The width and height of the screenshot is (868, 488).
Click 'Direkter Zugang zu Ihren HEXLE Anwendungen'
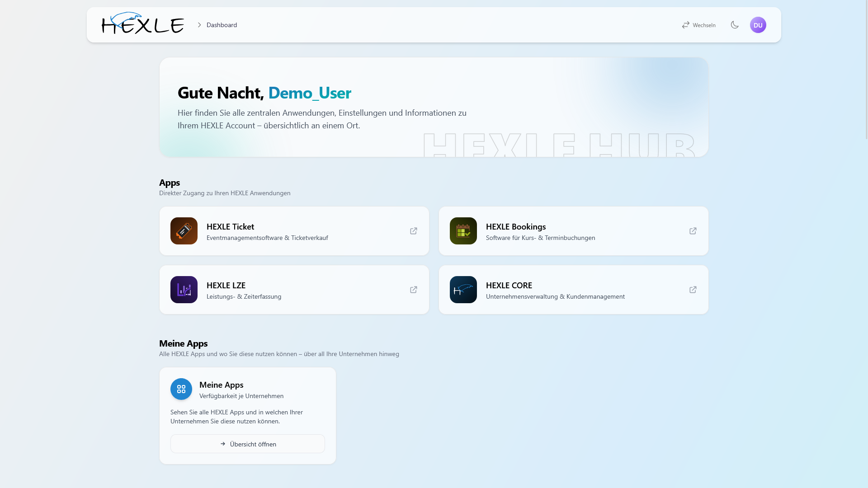[x=225, y=193]
